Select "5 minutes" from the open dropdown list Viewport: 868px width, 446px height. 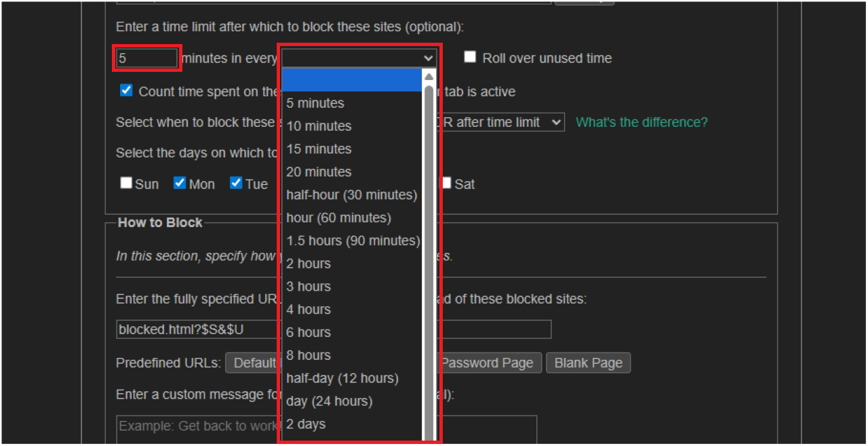click(x=315, y=103)
